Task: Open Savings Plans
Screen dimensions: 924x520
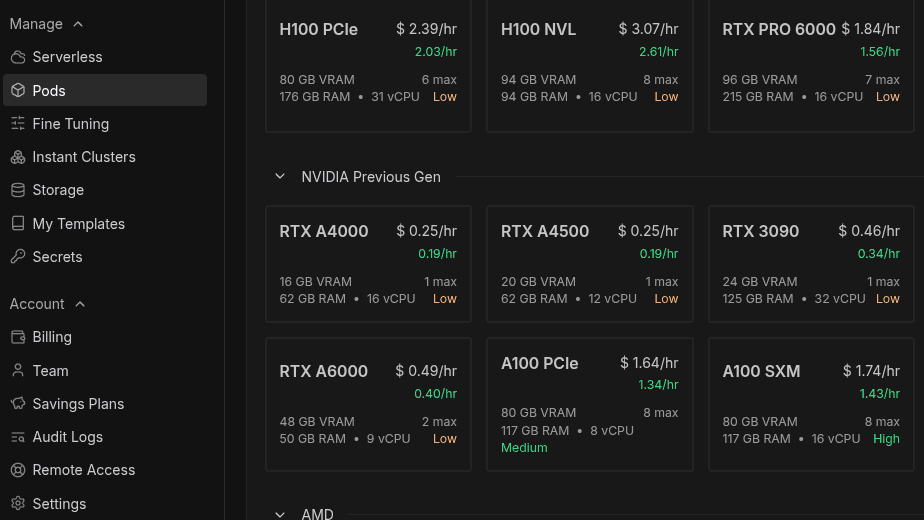Action: (105, 403)
